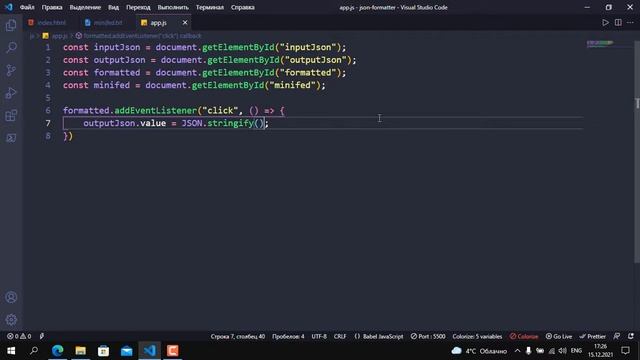Open Mail app from taskbar
This screenshot has width=640, height=360.
pyautogui.click(x=127, y=351)
